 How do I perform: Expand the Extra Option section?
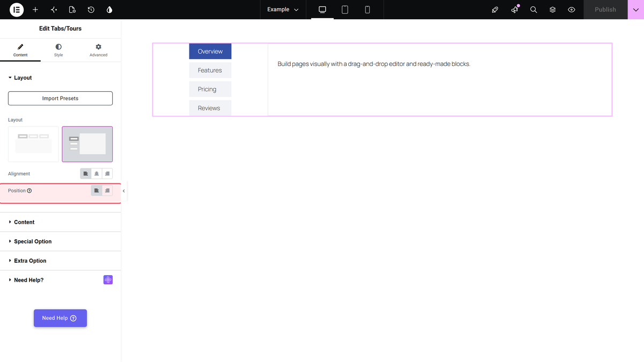(60, 261)
